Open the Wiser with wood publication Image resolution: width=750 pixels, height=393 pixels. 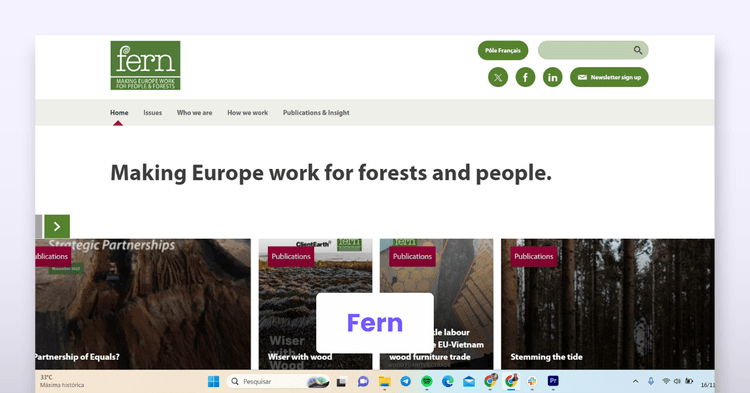pyautogui.click(x=315, y=304)
